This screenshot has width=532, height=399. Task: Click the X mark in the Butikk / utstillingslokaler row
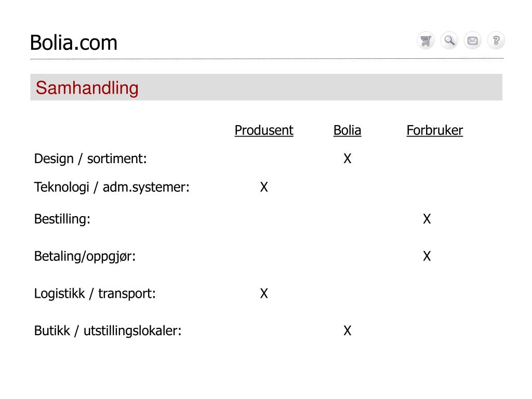click(348, 330)
